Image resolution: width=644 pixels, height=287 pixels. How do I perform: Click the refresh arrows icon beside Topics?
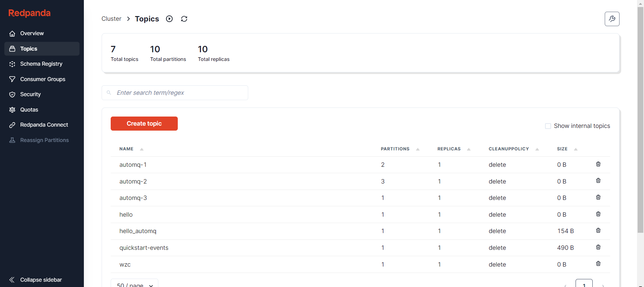click(x=184, y=19)
